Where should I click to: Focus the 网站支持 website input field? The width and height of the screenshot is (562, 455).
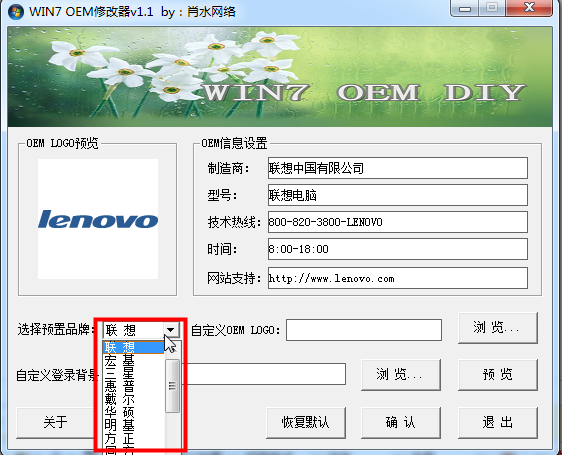click(397, 278)
